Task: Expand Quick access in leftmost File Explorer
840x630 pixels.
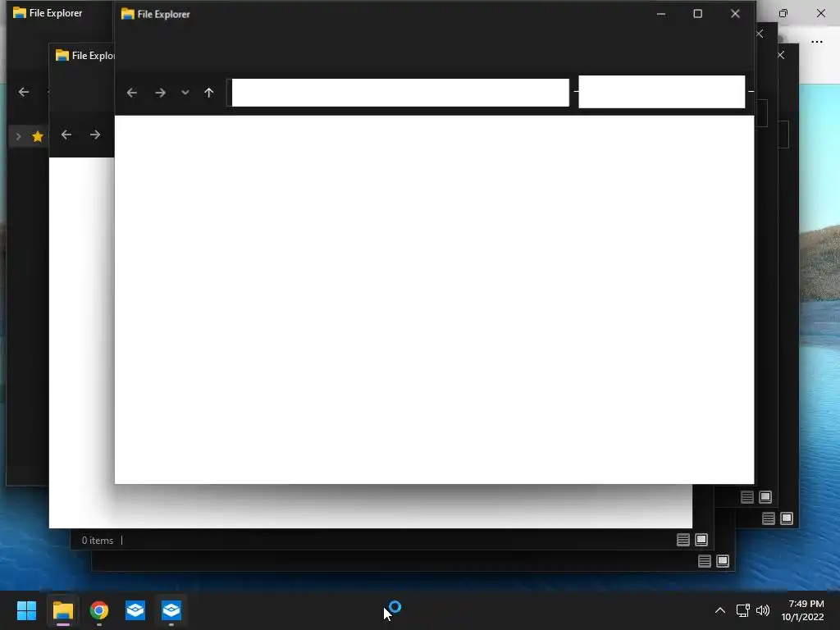Action: pos(18,137)
